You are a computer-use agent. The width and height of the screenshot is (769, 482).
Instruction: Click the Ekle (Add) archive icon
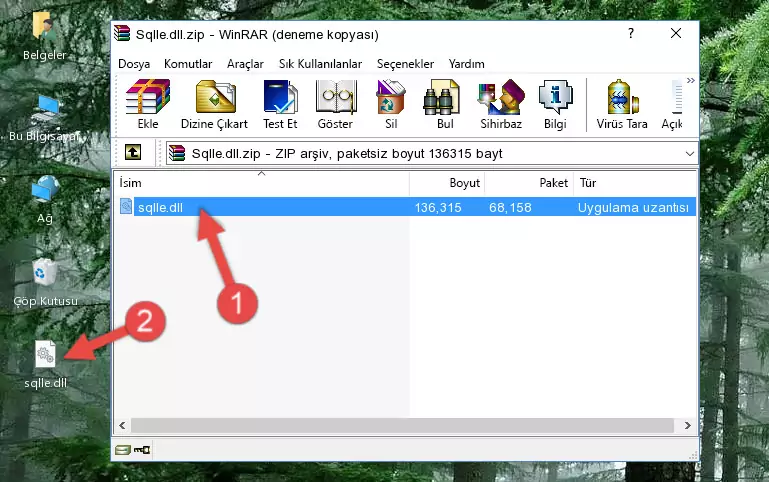[x=148, y=97]
